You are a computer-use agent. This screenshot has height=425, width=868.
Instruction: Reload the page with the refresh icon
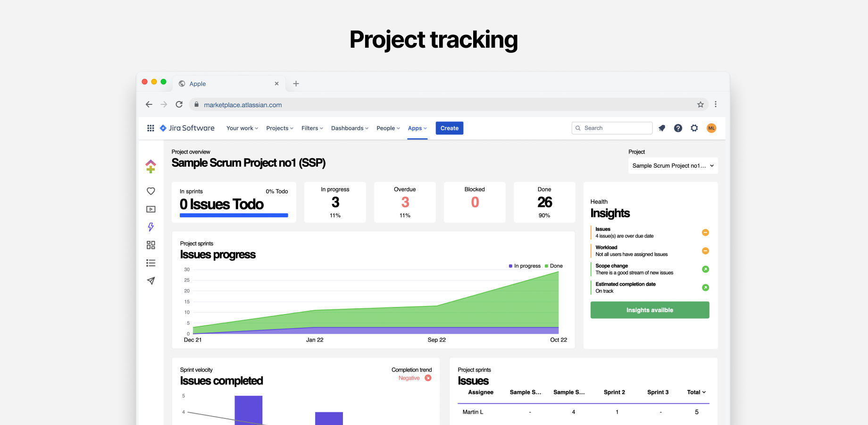179,104
